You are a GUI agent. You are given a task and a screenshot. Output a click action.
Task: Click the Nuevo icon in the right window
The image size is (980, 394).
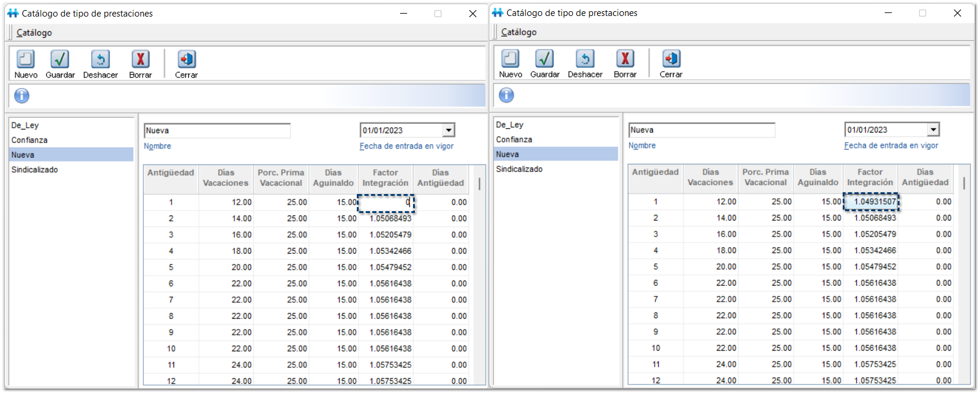coord(510,59)
